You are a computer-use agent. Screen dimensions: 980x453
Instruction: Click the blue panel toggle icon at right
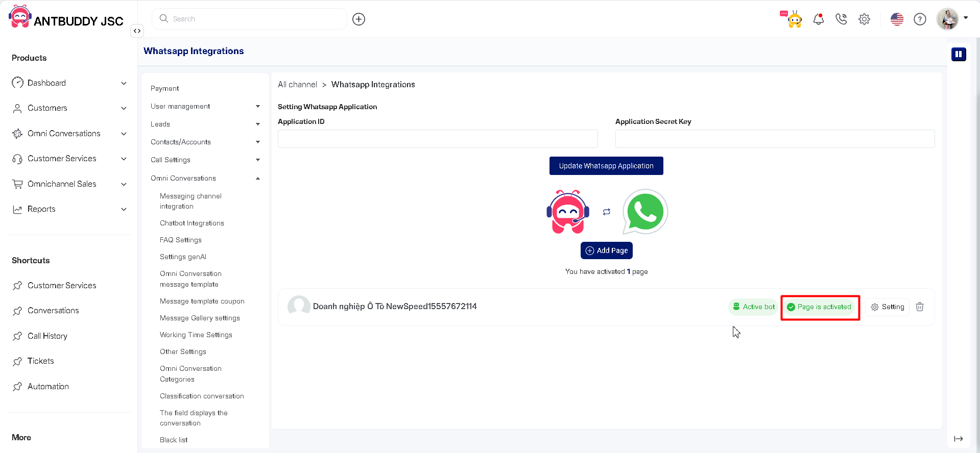click(959, 54)
